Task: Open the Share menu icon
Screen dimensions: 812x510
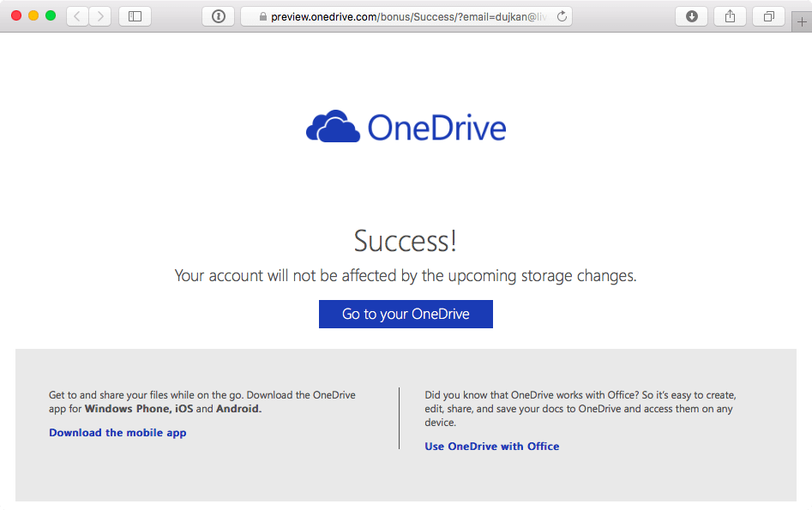Action: coord(731,16)
